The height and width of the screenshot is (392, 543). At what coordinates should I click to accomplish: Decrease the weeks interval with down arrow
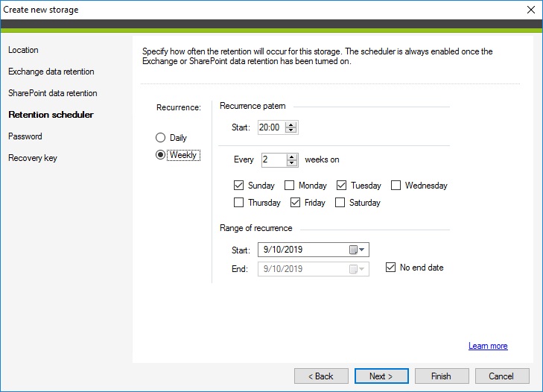coord(292,162)
